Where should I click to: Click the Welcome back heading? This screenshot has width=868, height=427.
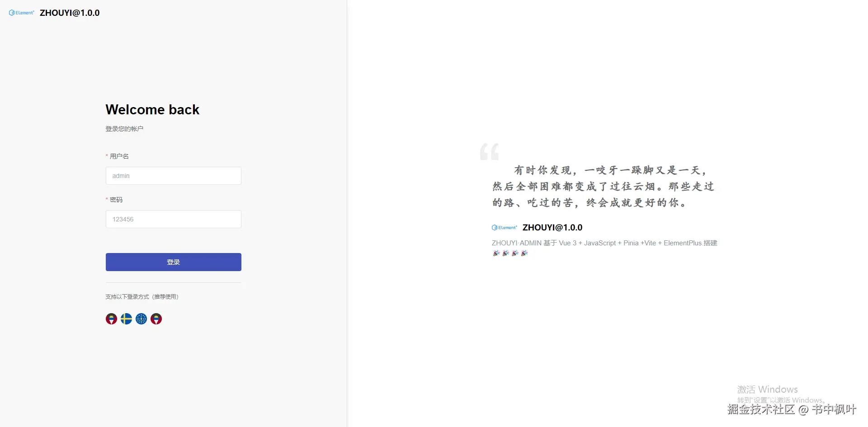(152, 109)
